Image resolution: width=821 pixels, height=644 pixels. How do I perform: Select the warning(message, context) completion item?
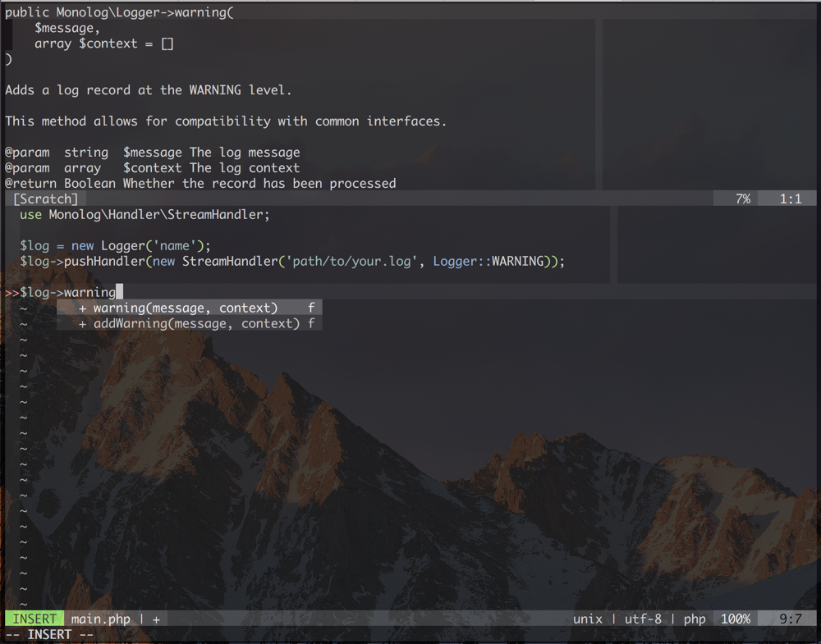point(185,308)
